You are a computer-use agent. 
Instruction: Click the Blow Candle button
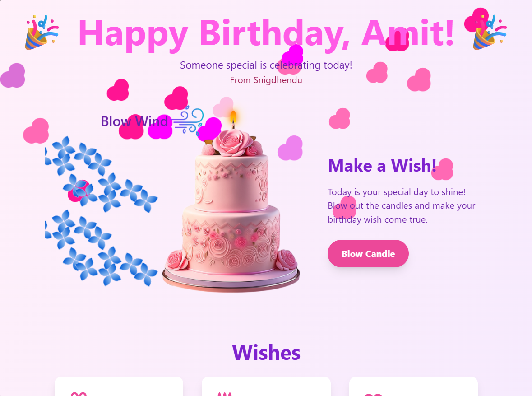pos(368,253)
